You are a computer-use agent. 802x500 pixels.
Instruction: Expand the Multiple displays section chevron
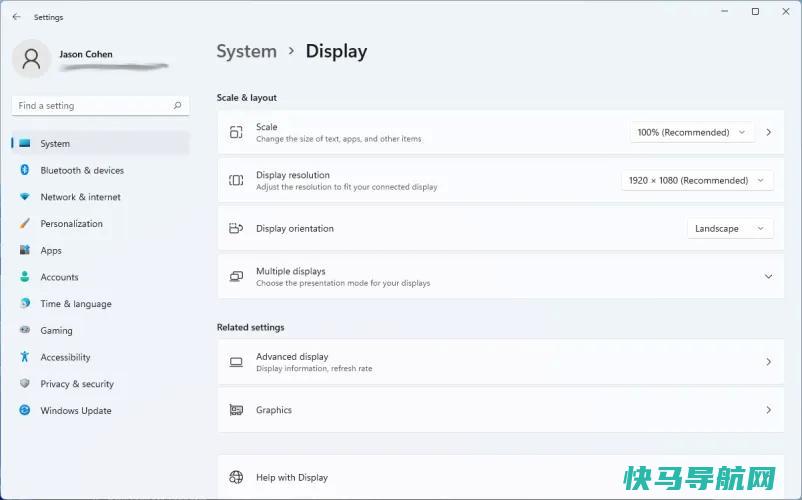[768, 277]
